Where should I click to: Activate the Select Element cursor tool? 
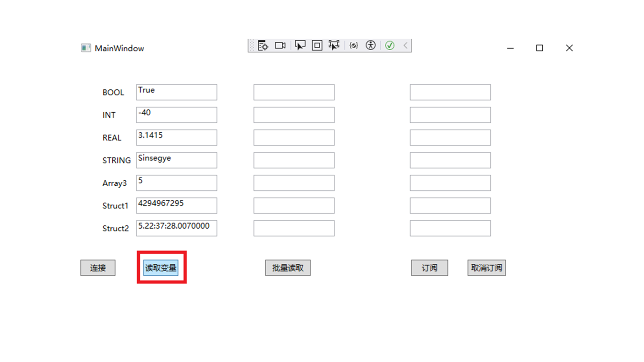coord(300,46)
